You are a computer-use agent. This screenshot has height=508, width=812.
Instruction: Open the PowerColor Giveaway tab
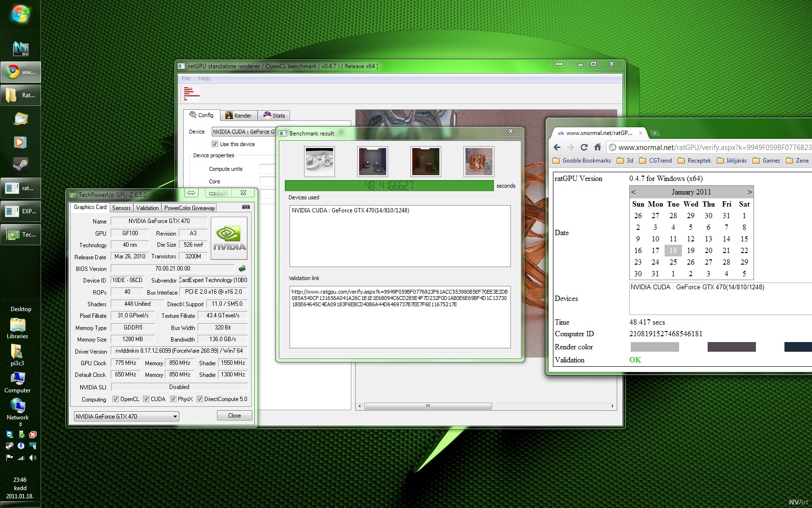tap(189, 208)
